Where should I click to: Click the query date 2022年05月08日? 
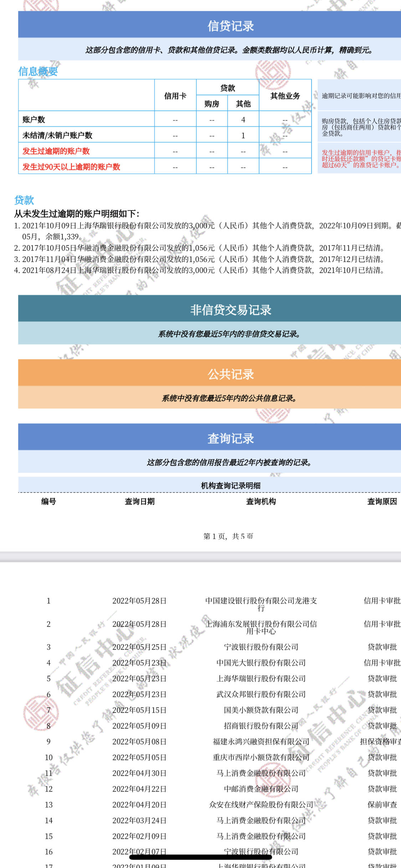[x=139, y=741]
